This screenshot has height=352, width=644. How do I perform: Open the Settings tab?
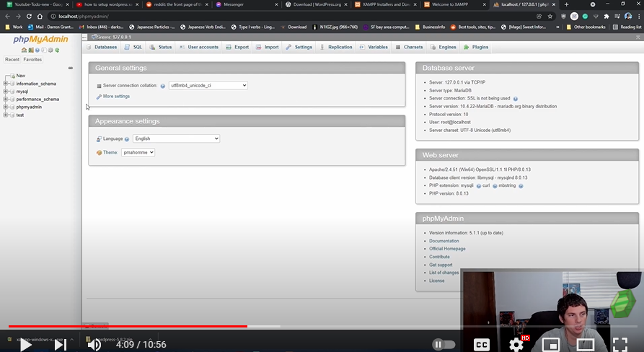click(x=299, y=47)
